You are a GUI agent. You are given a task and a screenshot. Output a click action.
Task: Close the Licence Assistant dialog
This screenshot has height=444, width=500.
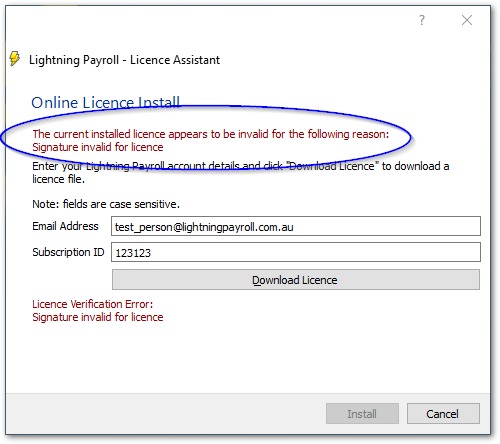[x=467, y=20]
